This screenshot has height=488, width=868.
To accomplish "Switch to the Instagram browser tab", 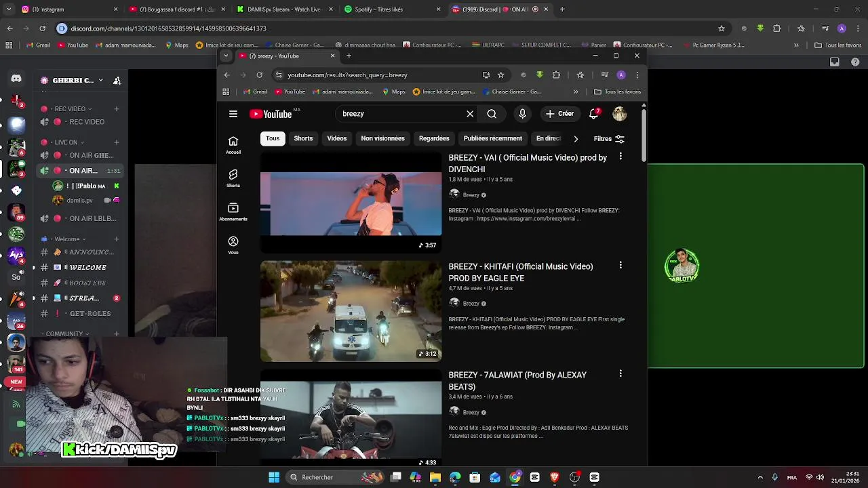I will coord(70,9).
